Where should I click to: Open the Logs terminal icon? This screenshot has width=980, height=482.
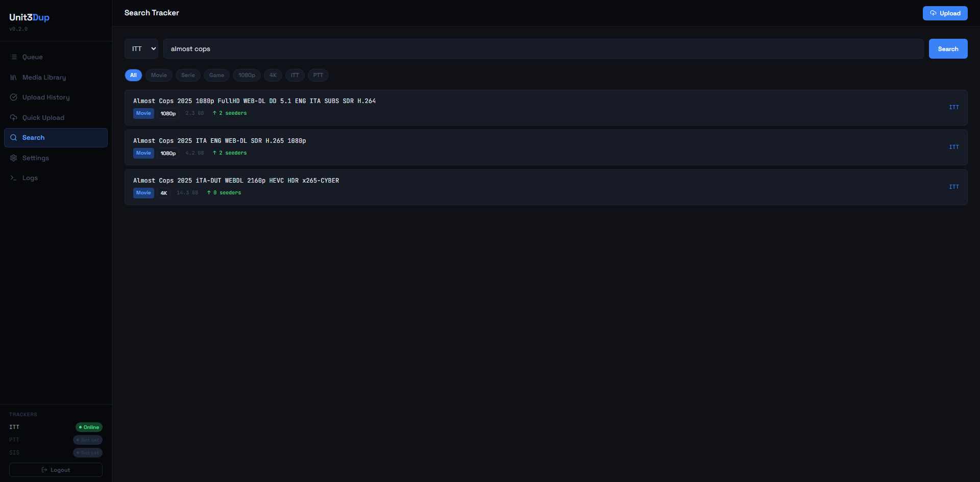(x=14, y=177)
